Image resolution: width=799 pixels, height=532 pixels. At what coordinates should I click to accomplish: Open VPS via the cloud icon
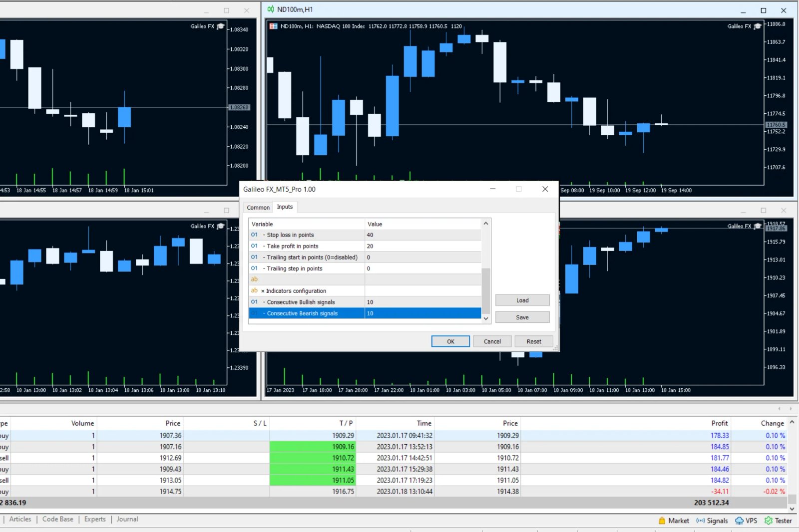pos(739,520)
